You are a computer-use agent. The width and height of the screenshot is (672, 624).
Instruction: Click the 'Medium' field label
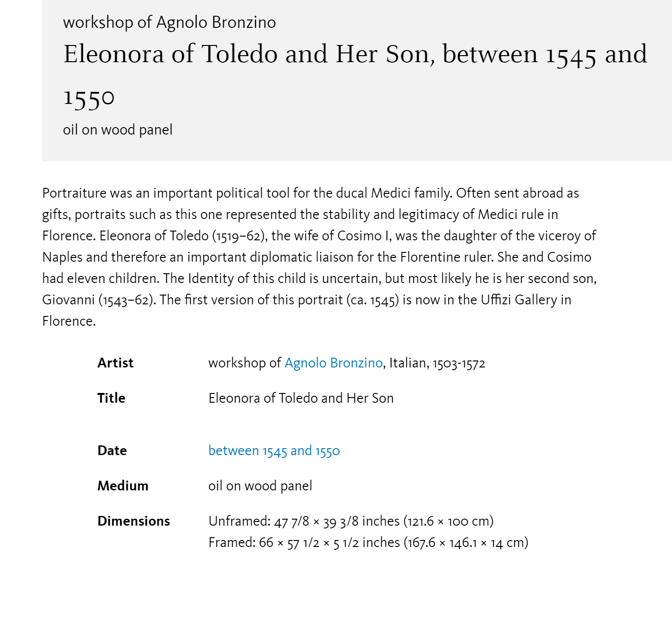(123, 486)
